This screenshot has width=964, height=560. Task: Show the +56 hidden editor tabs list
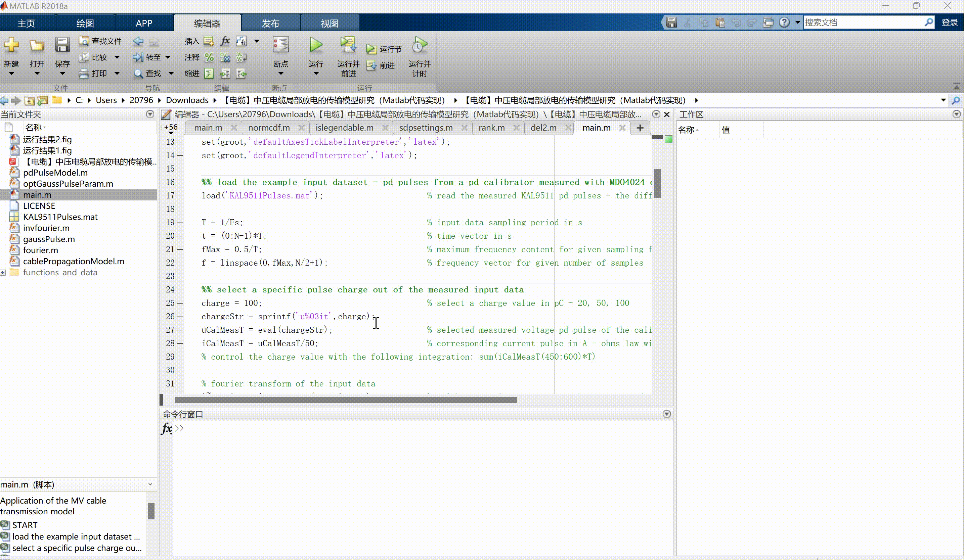(x=171, y=129)
